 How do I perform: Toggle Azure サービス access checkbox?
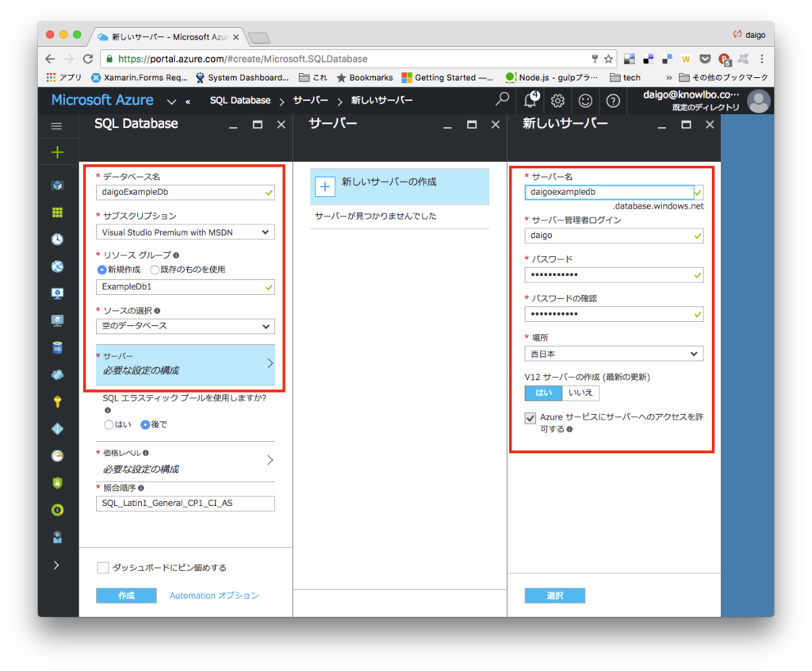pos(530,418)
